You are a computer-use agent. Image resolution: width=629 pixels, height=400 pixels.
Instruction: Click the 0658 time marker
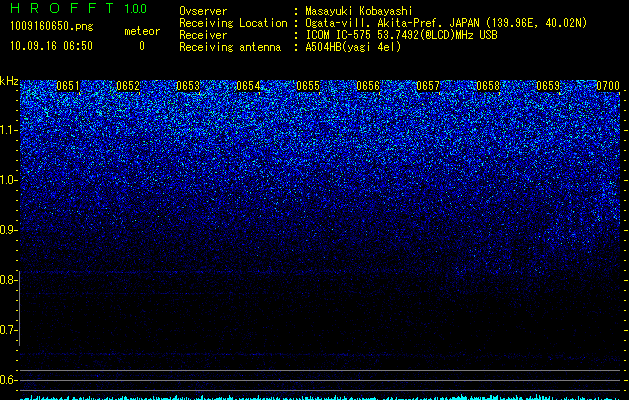488,86
